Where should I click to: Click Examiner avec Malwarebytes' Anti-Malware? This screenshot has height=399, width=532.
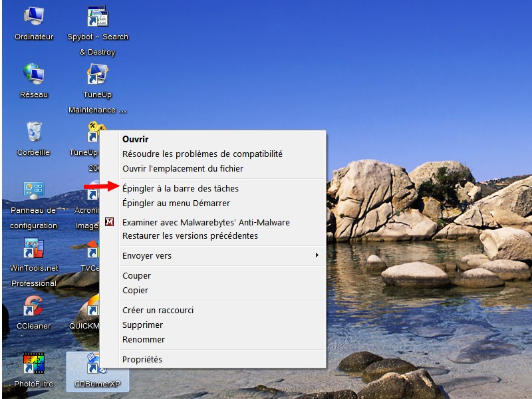[206, 222]
